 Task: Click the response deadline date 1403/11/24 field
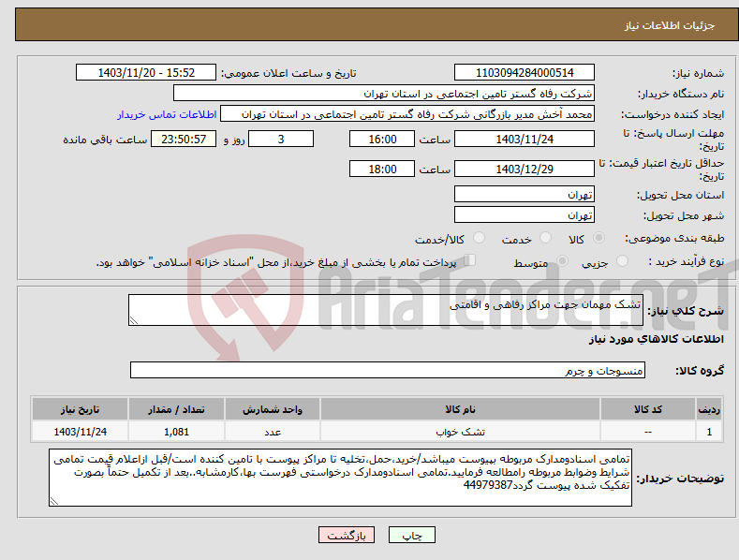click(525, 139)
